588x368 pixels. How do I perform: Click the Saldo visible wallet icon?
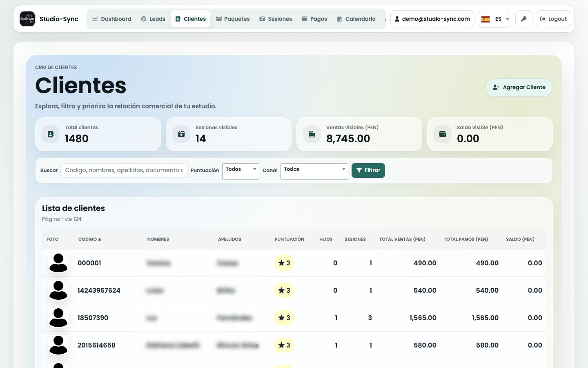click(443, 134)
